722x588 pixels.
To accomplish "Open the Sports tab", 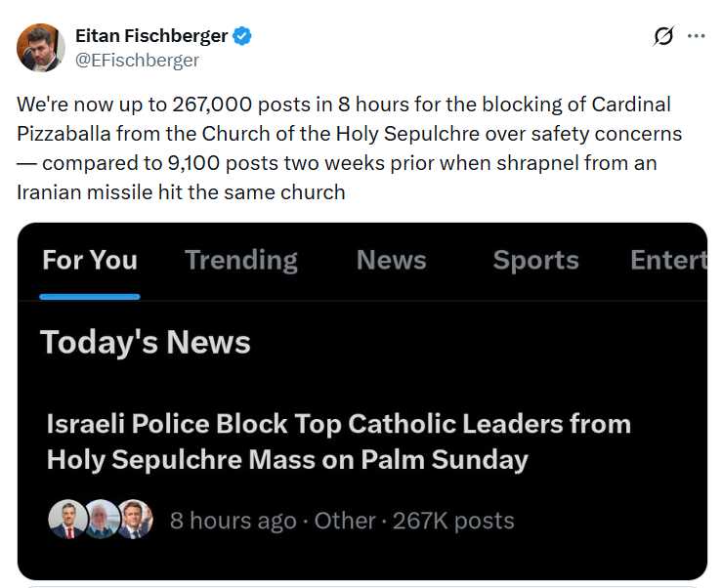I will click(x=535, y=260).
